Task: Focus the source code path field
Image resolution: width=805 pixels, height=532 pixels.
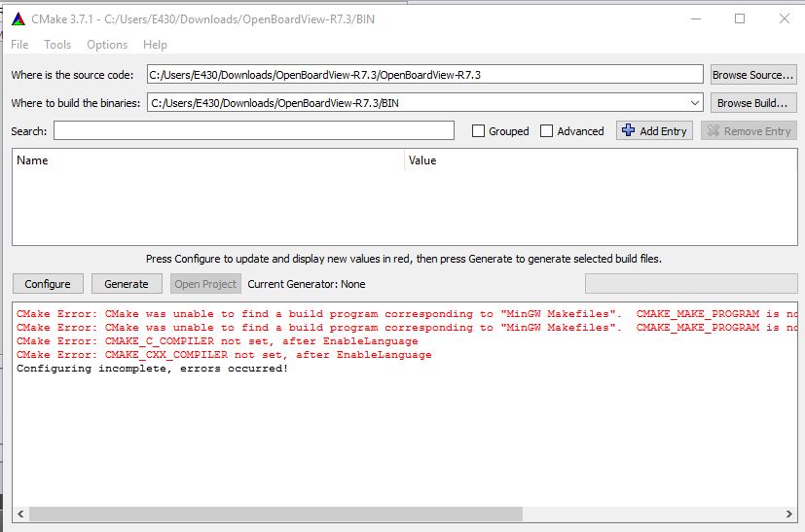Action: coord(424,74)
